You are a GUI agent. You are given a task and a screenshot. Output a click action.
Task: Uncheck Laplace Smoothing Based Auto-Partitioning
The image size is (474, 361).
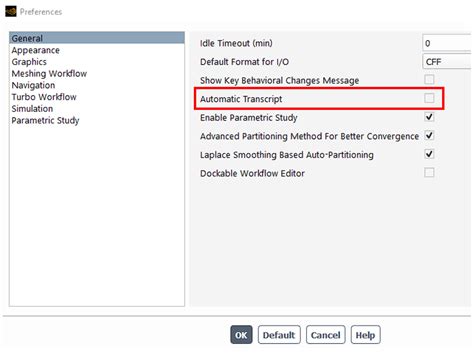click(x=429, y=154)
